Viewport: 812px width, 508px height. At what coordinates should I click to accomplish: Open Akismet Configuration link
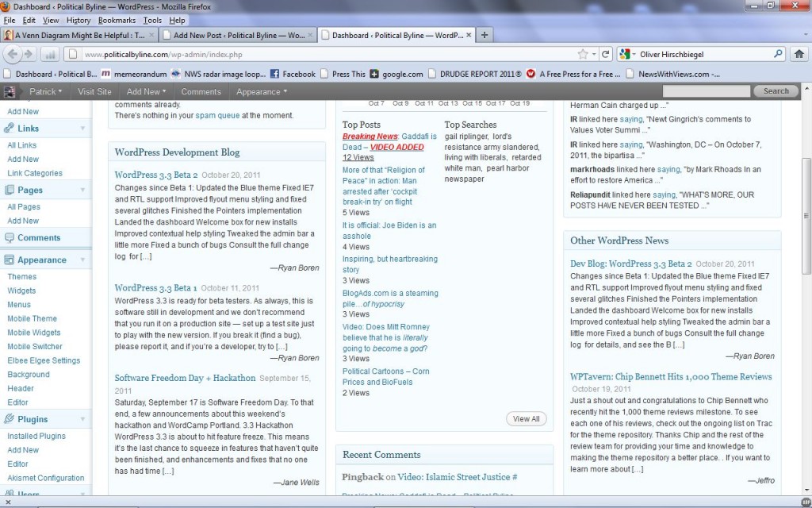point(45,478)
